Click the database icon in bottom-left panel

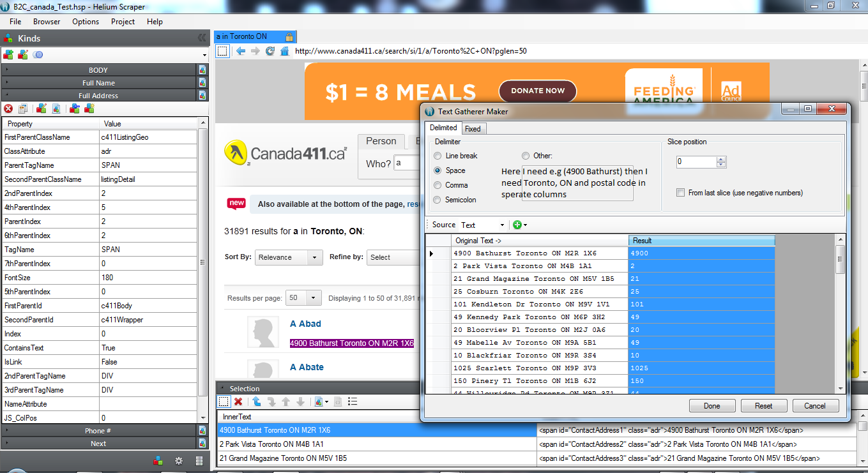tap(199, 461)
